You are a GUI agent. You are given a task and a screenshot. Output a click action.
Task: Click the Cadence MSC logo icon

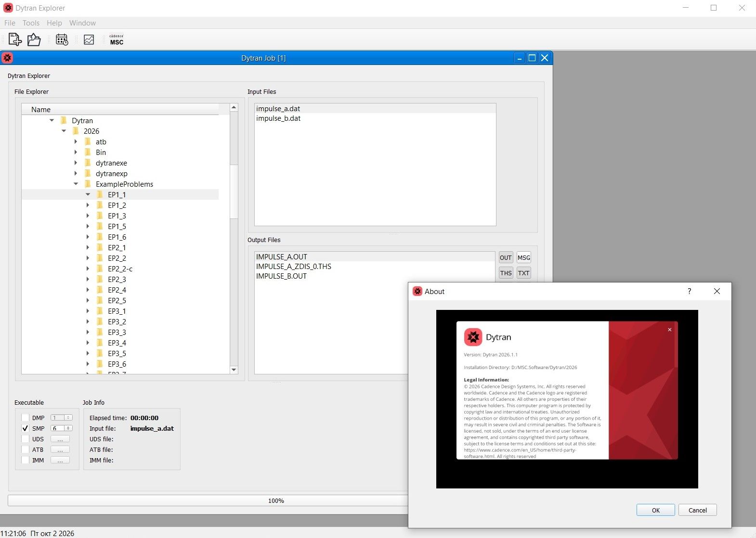click(x=117, y=39)
